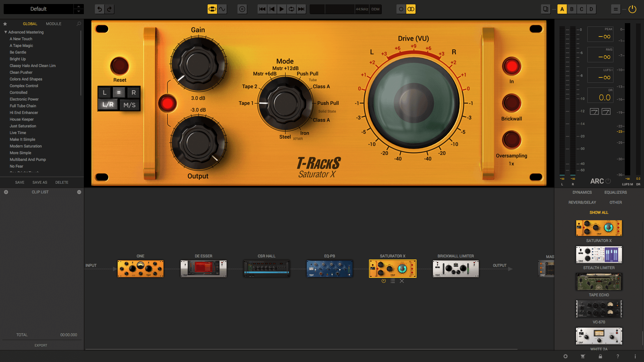Click the redo arrow icon
Image resolution: width=644 pixels, height=362 pixels.
(109, 9)
